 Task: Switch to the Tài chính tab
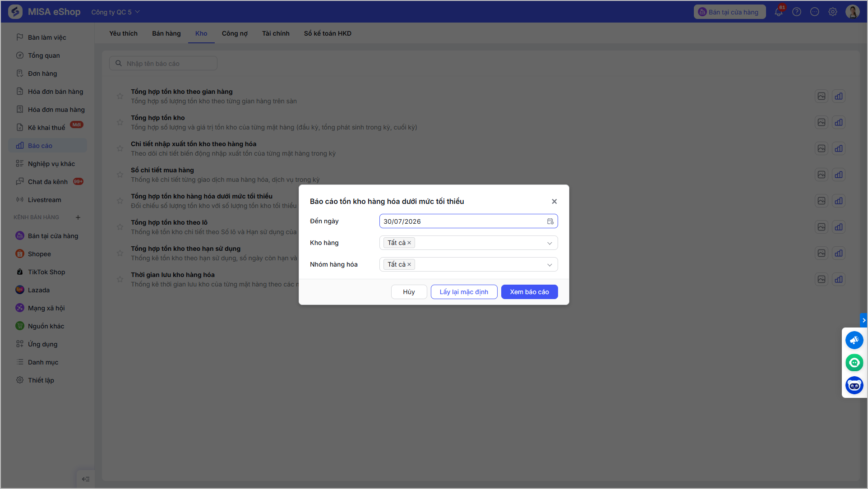[x=276, y=33]
